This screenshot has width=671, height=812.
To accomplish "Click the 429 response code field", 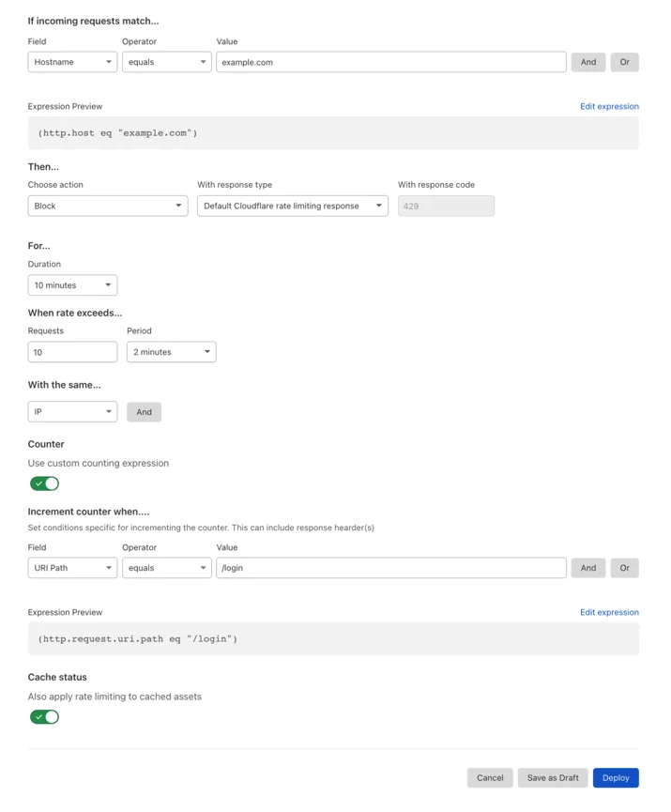I will point(446,207).
